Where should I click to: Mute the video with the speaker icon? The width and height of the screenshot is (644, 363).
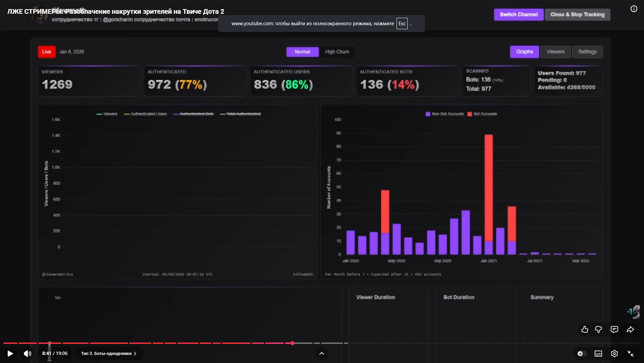28,353
